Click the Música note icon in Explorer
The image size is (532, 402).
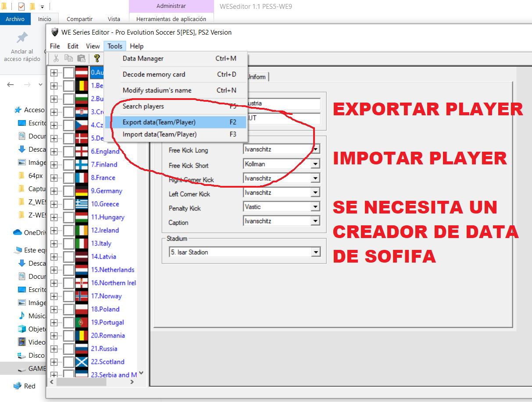tap(21, 316)
